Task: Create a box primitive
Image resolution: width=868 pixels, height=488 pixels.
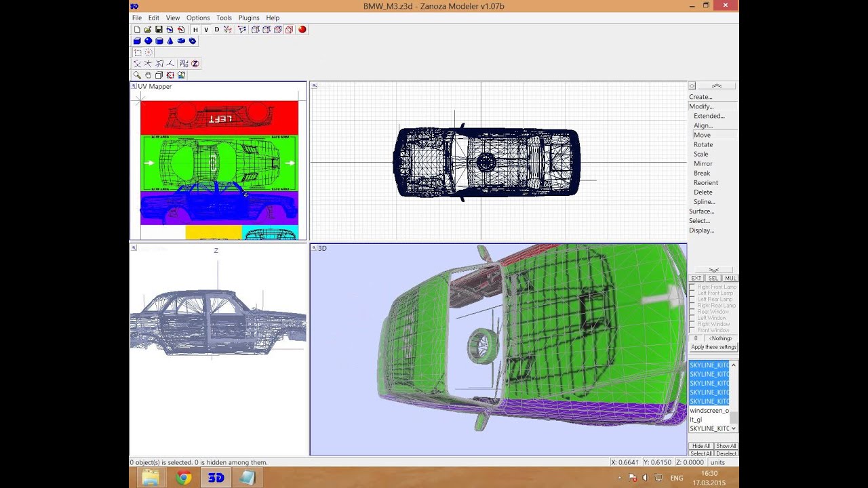Action: (137, 41)
